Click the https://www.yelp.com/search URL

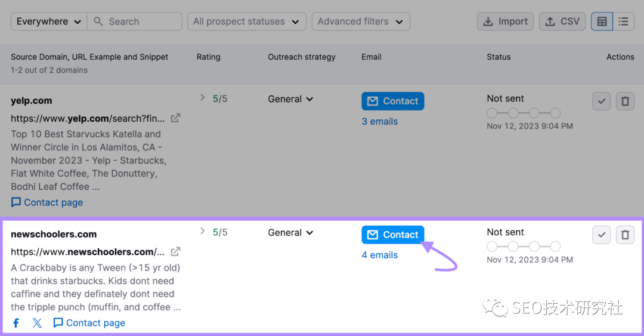[88, 118]
